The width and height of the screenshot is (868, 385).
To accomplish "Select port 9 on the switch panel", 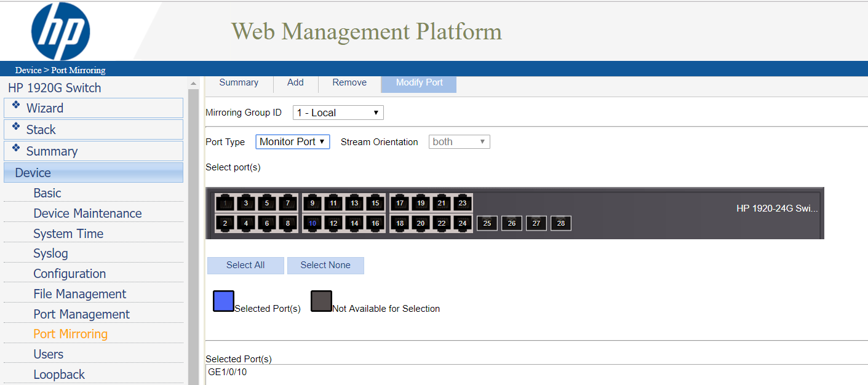I will tap(313, 203).
